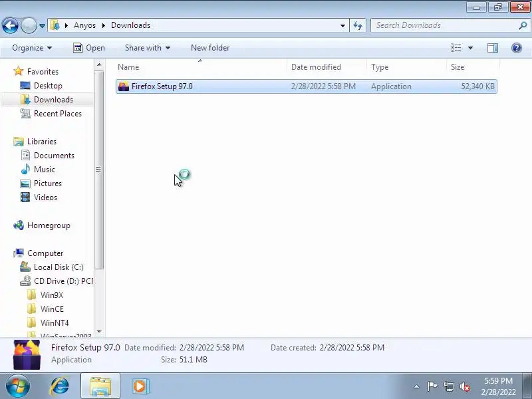Click the navigation pane scroll up arrow

coord(98,65)
